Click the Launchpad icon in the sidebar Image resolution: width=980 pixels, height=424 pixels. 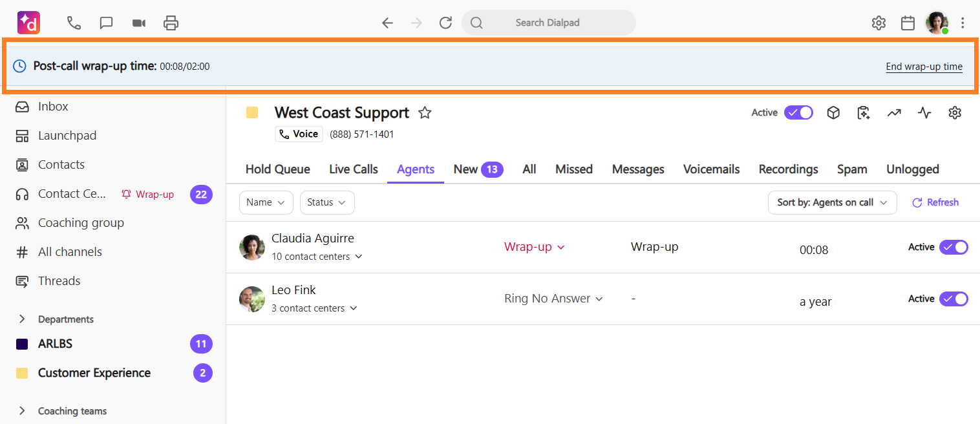23,136
